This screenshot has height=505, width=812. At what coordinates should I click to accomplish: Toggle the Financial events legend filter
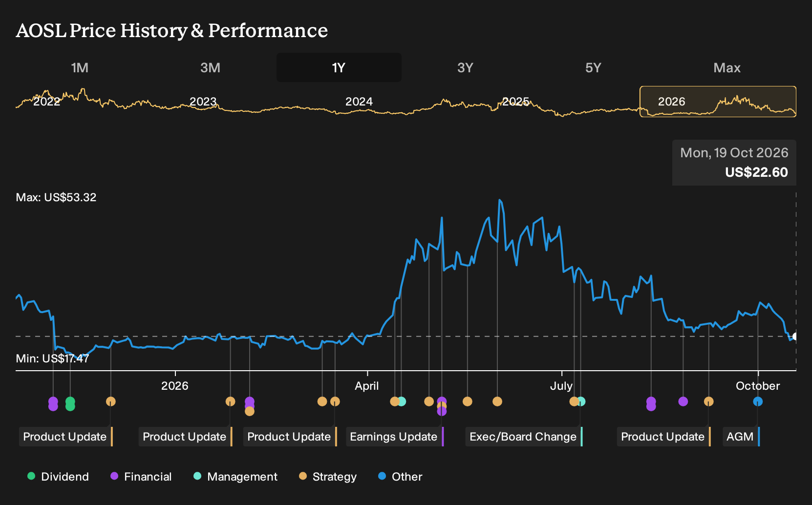(x=141, y=477)
